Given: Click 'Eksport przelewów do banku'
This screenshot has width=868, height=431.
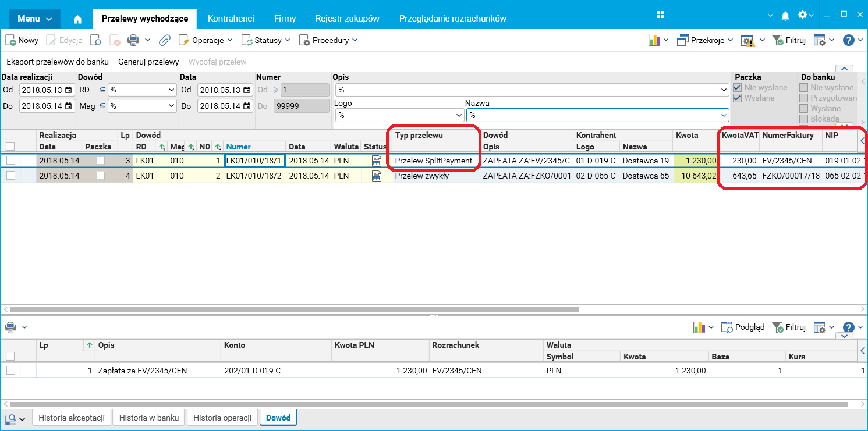Looking at the screenshot, I should click(x=58, y=62).
